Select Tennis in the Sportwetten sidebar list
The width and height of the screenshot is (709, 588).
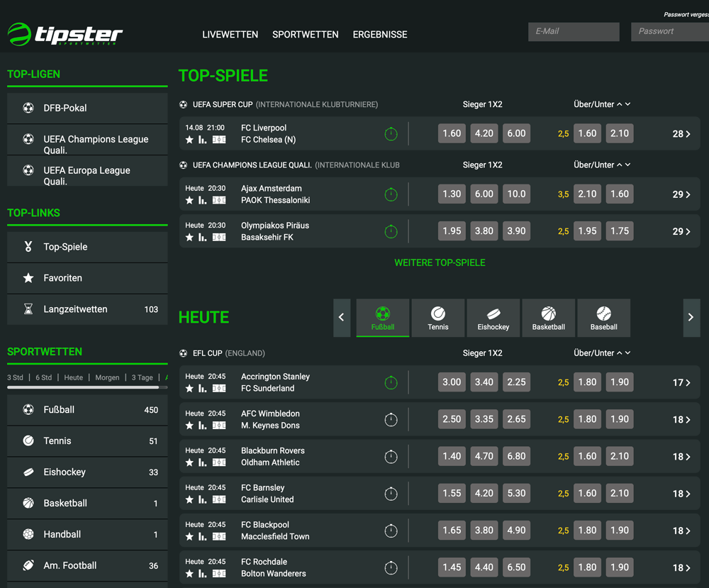click(x=87, y=441)
